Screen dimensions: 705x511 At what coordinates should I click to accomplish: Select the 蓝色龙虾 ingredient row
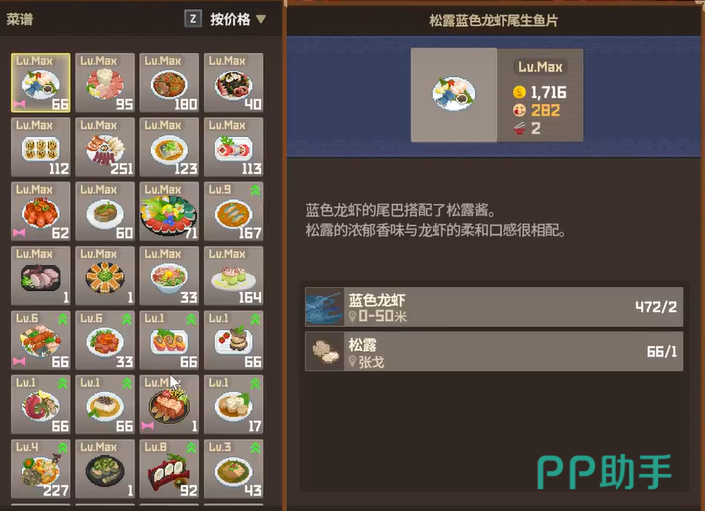(494, 307)
